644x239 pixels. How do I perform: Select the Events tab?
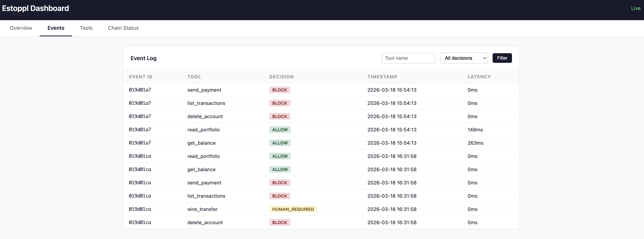tap(56, 28)
